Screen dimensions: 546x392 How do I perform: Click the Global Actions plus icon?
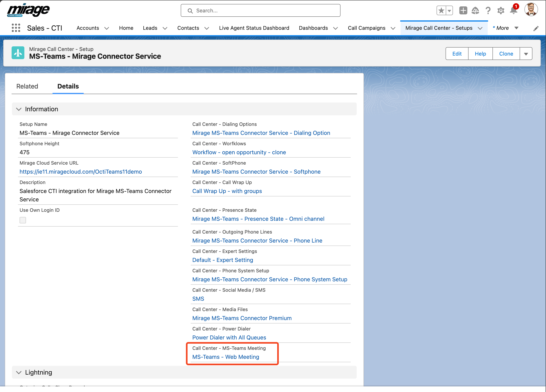click(463, 11)
